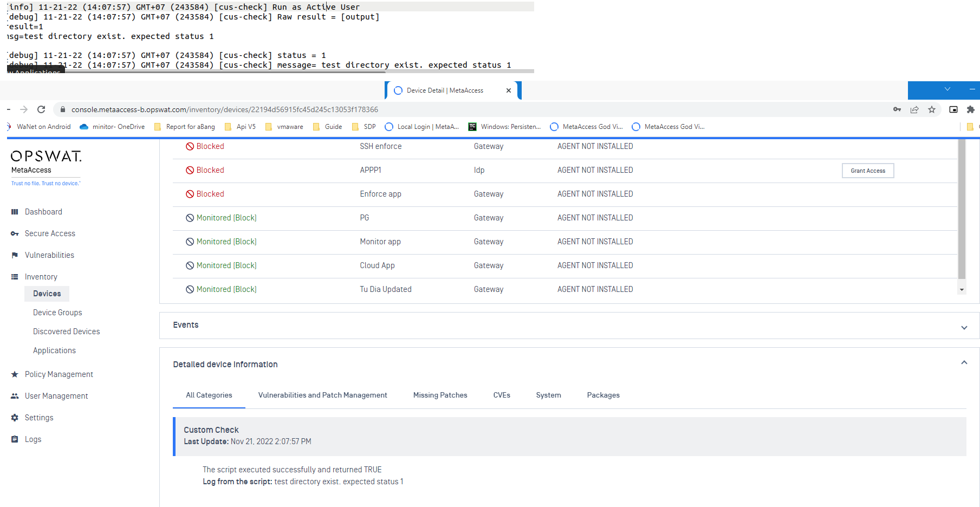Open Devices under Inventory

(x=47, y=294)
